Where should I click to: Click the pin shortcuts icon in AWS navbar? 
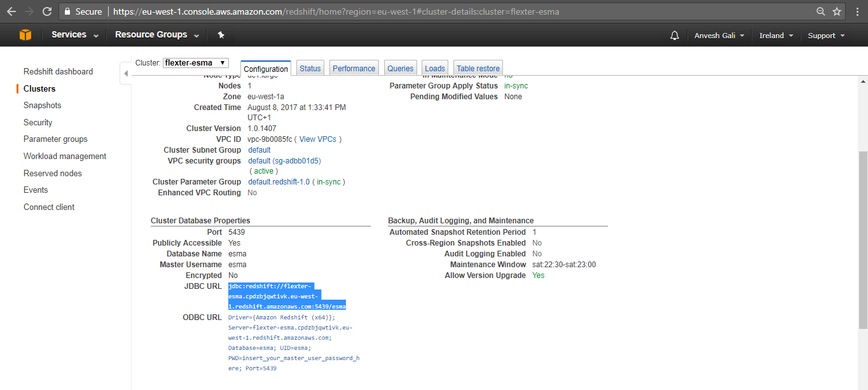221,35
